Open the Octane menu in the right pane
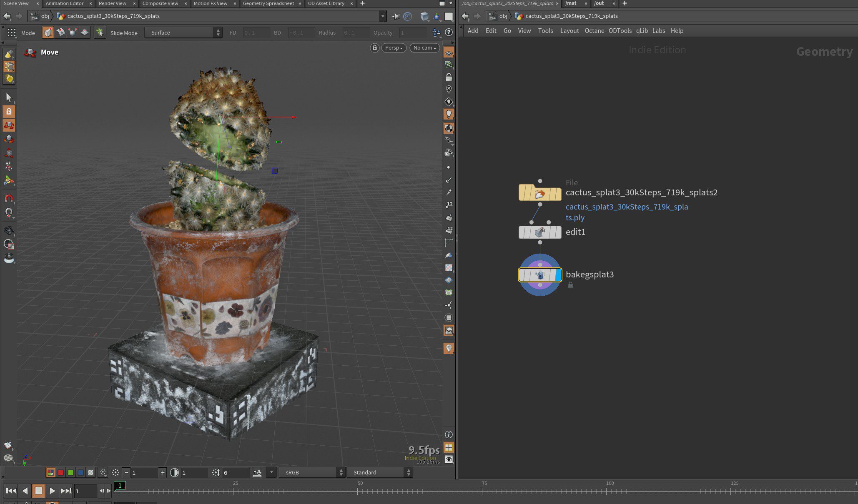Viewport: 858px width, 504px height. 595,31
